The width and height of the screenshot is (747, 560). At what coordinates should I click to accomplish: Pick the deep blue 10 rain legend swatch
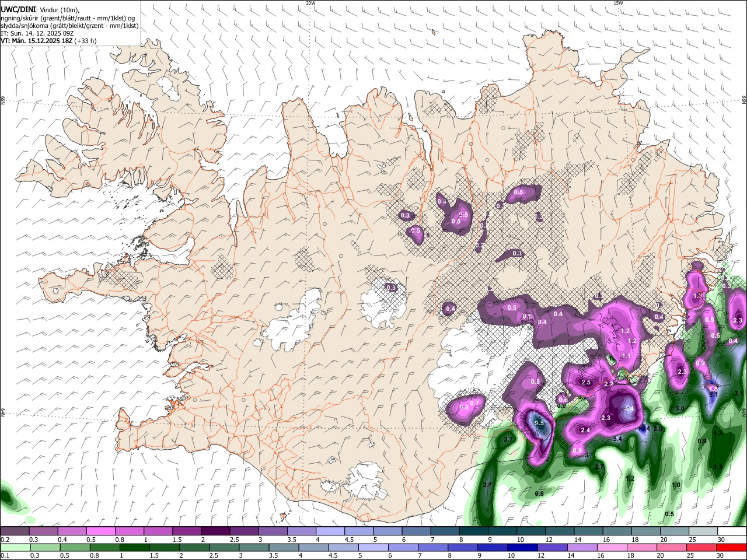point(522,547)
